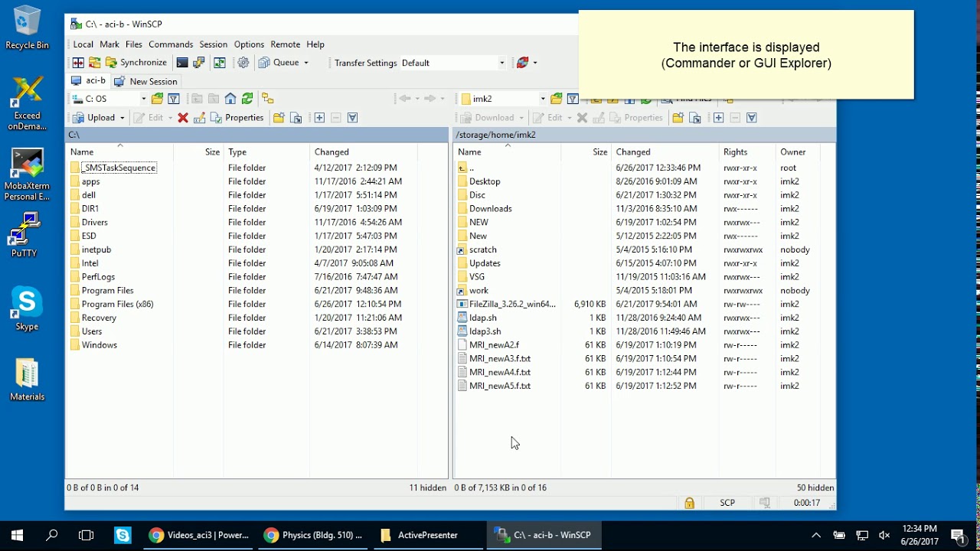Select the local Users folder
This screenshot has width=980, height=551.
92,331
